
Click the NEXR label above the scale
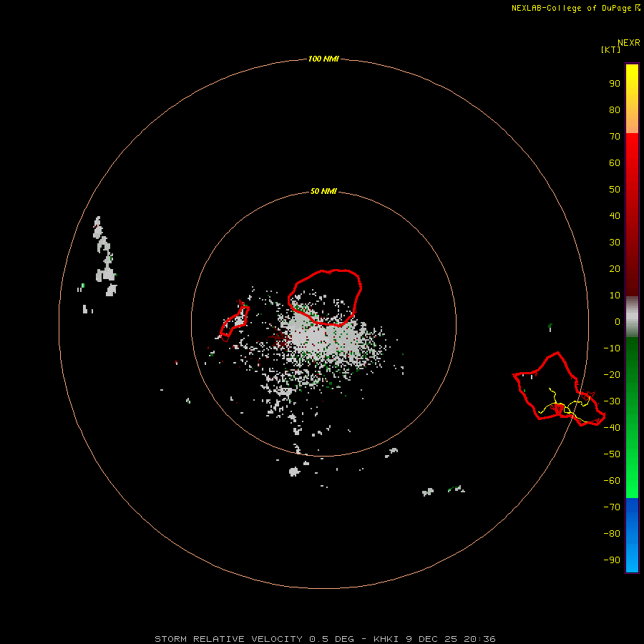629,42
